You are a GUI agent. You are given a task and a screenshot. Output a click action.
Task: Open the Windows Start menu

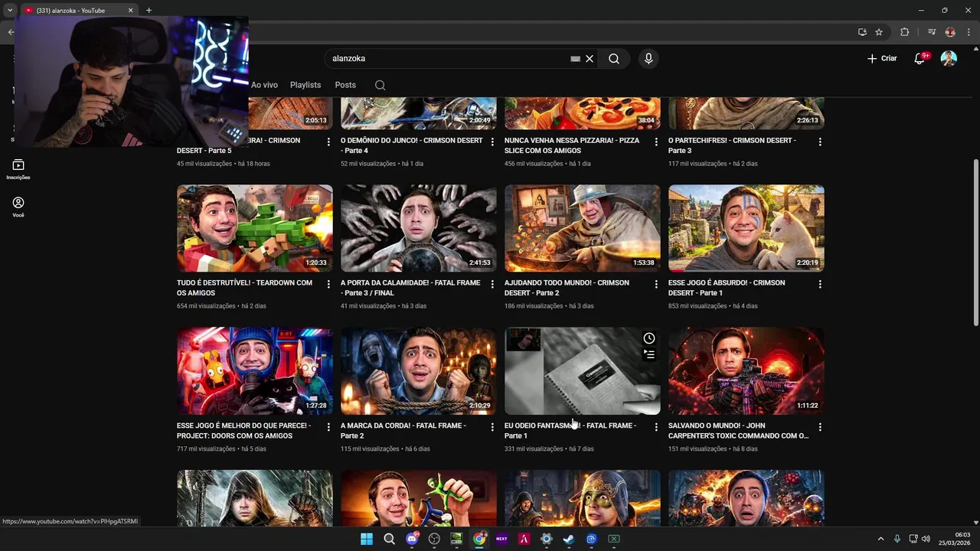367,539
